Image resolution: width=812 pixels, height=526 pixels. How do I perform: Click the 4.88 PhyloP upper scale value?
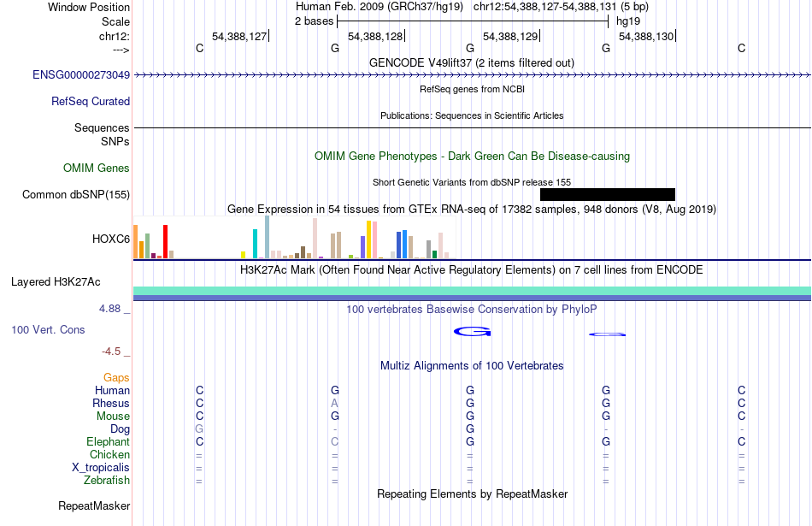(109, 309)
